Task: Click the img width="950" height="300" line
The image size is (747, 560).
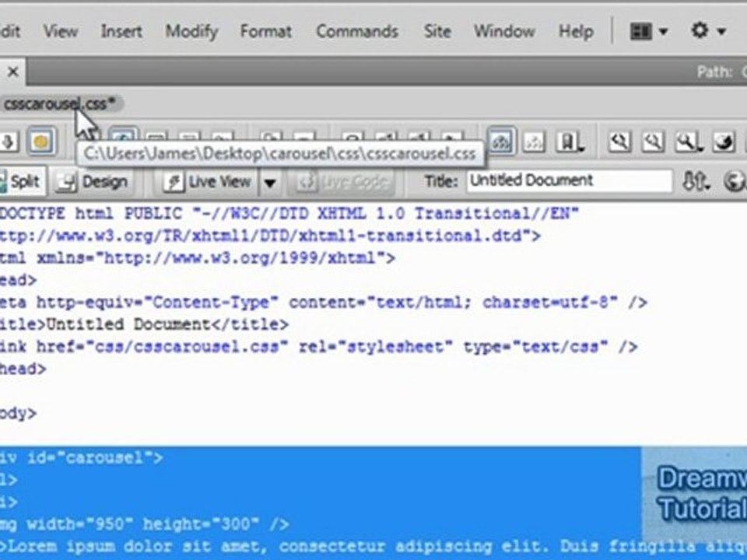Action: [144, 524]
